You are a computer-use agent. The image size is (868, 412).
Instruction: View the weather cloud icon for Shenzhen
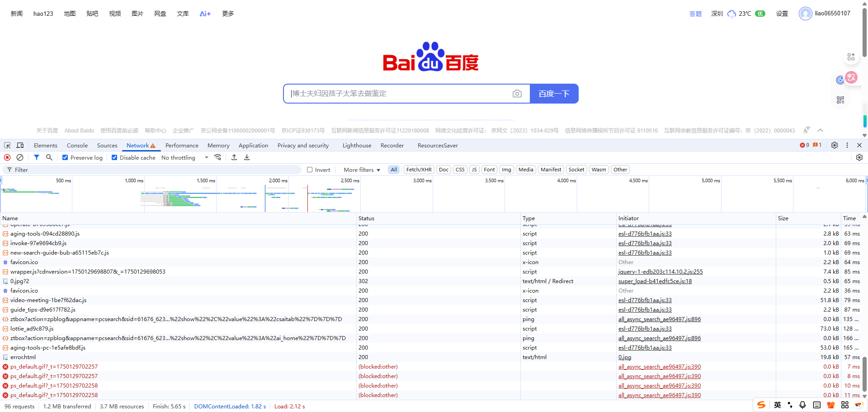(731, 14)
